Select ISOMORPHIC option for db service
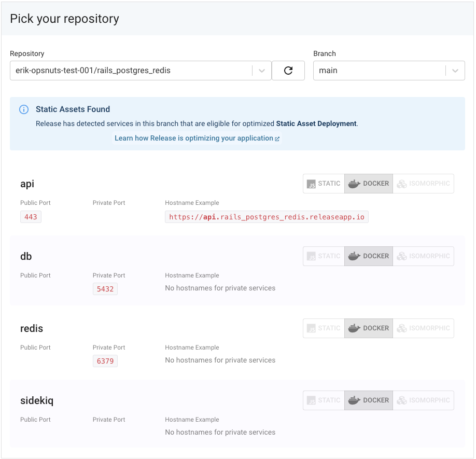476x459 pixels. click(424, 256)
